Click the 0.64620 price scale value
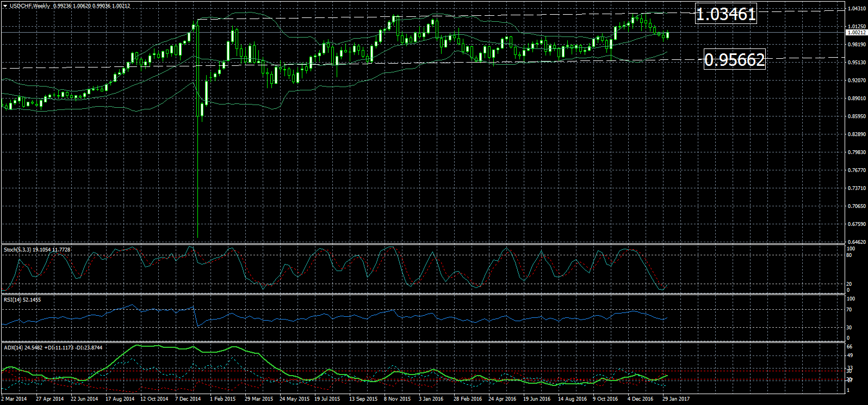868x405 pixels. (x=857, y=242)
